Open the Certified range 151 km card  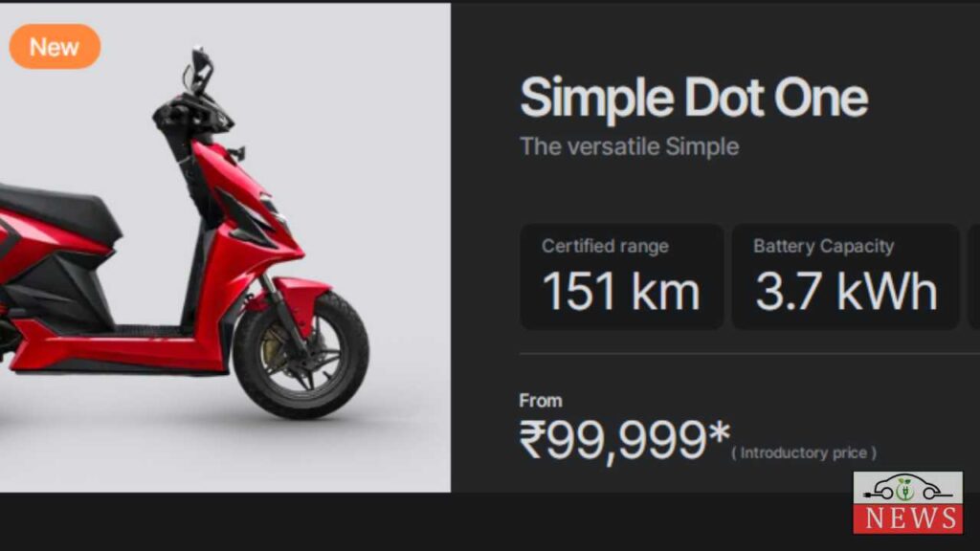pos(622,276)
